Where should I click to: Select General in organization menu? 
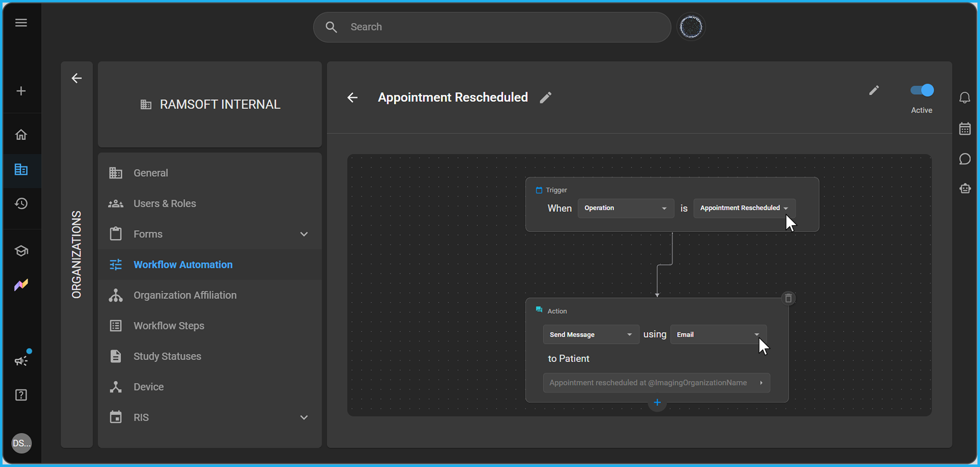(210, 173)
